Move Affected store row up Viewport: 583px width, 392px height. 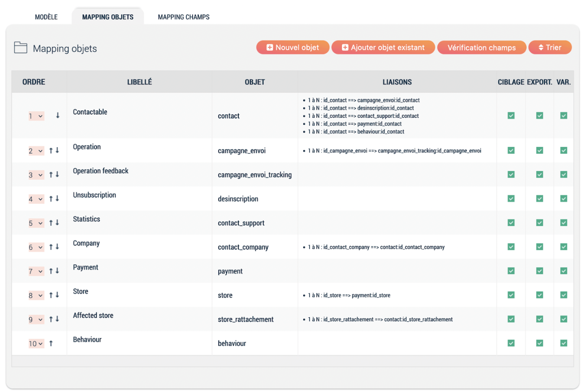tap(51, 319)
